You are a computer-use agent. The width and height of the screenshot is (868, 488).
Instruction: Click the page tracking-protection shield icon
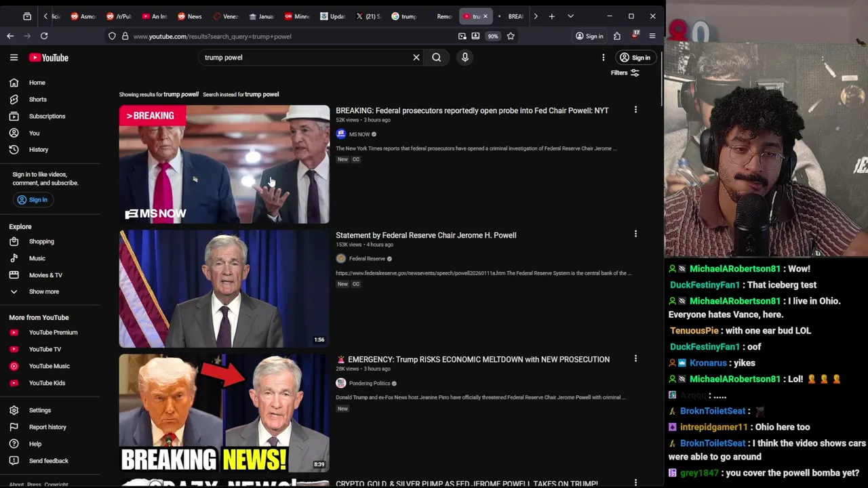pyautogui.click(x=112, y=36)
